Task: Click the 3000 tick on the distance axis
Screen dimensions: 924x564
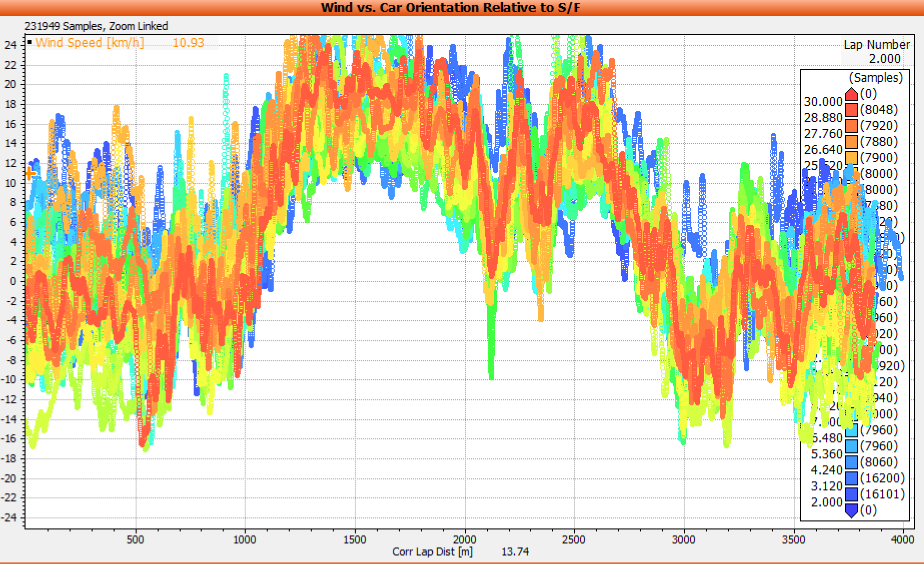Action: point(683,539)
